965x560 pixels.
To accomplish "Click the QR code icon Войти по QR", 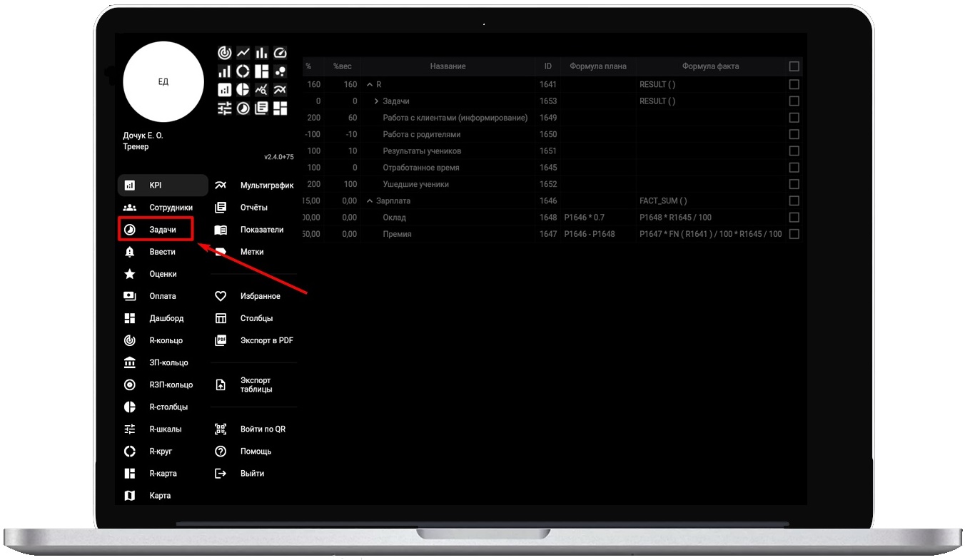I will coord(221,429).
